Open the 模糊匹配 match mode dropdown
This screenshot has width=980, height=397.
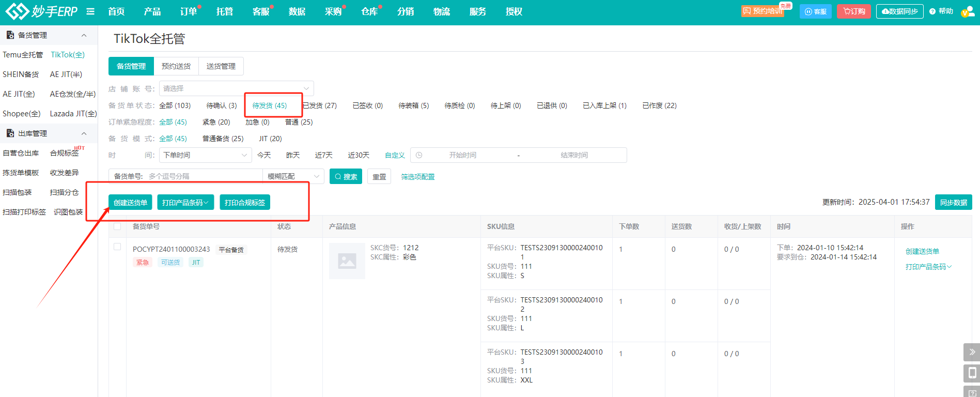pos(293,176)
